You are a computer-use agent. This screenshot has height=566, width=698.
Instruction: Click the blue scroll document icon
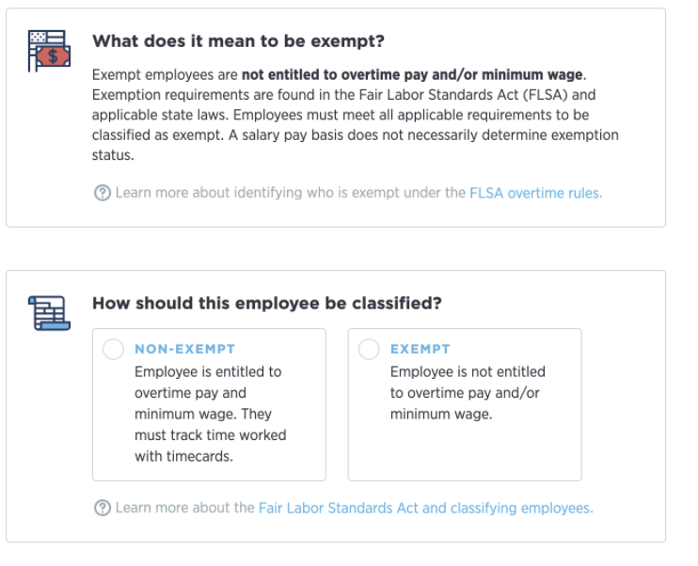(49, 313)
